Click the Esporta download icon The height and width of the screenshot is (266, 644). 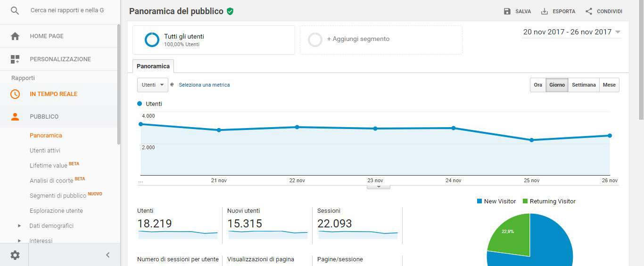coord(545,11)
